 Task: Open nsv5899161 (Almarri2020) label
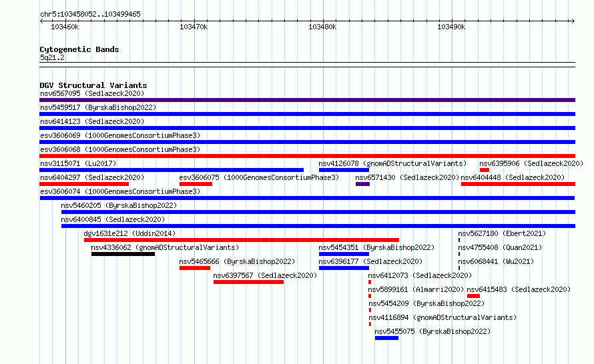[x=416, y=289]
